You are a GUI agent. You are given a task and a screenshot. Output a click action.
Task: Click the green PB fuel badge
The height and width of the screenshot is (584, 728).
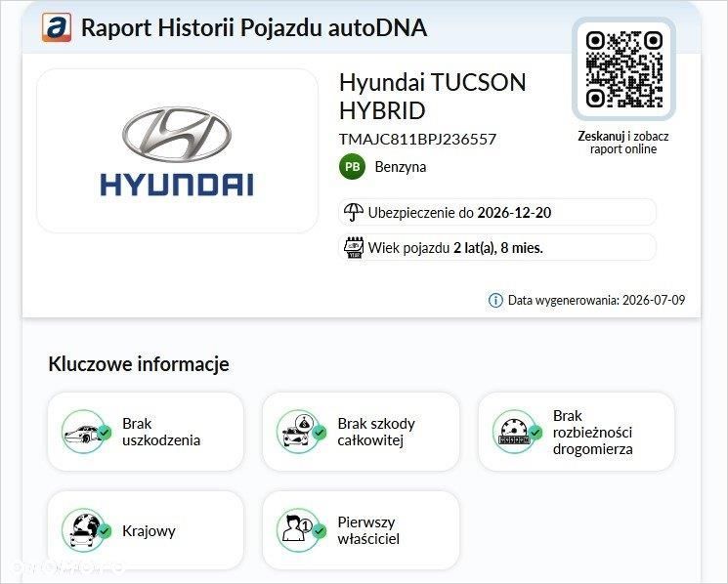tap(353, 167)
